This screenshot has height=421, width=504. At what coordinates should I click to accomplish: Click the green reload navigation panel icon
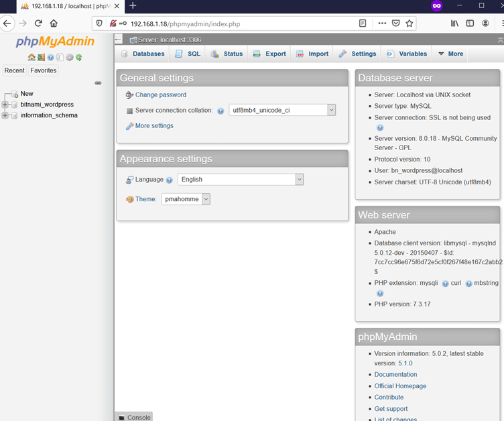(79, 58)
